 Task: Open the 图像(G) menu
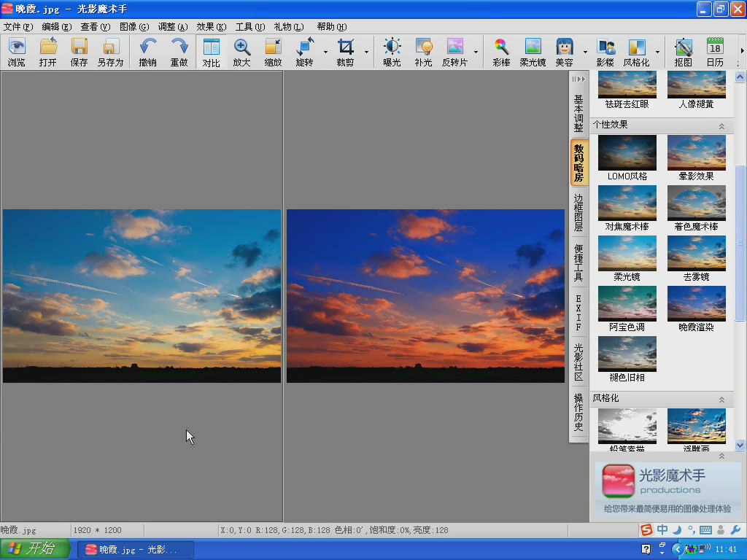point(134,27)
